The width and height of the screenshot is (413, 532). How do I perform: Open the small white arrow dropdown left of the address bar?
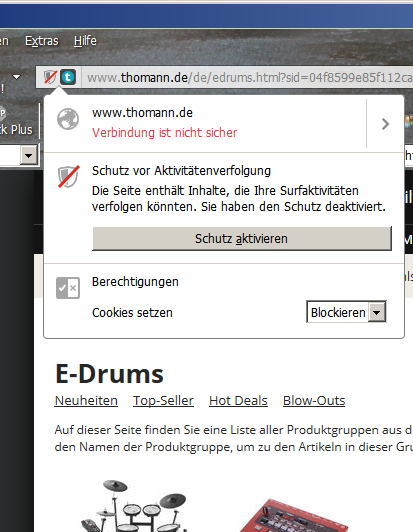(x=16, y=77)
